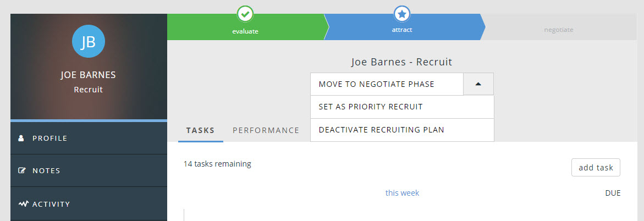This screenshot has width=644, height=221.
Task: Click the person icon beside Profile
Action: point(21,138)
